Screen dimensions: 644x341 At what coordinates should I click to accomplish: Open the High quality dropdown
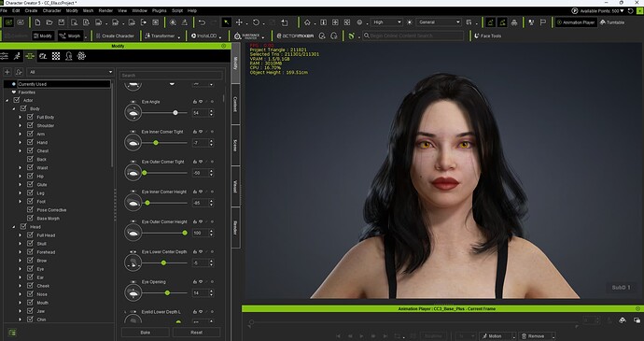click(x=386, y=22)
